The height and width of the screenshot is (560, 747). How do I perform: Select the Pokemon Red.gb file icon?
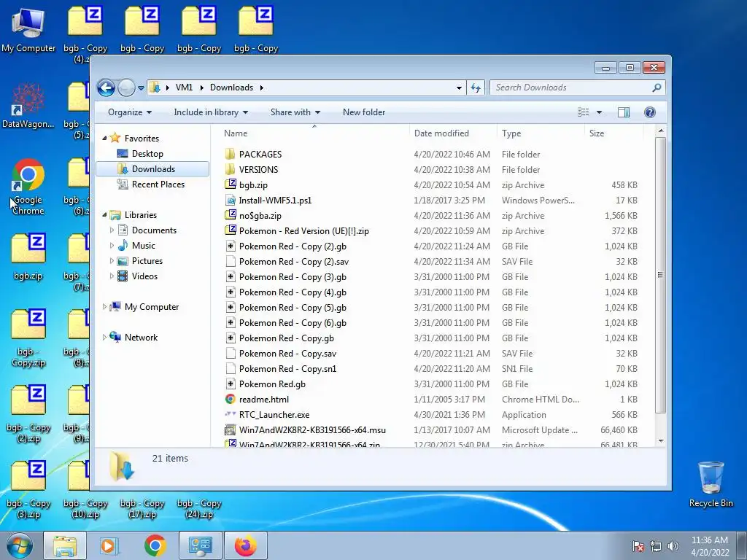[230, 384]
